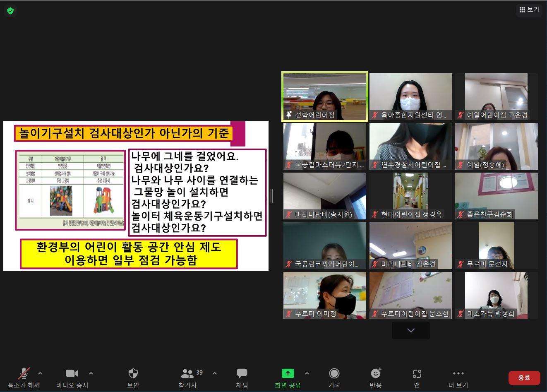Image resolution: width=547 pixels, height=392 pixels.
Task: Select 예일어린이집 고은경 video tile
Action: click(497, 96)
